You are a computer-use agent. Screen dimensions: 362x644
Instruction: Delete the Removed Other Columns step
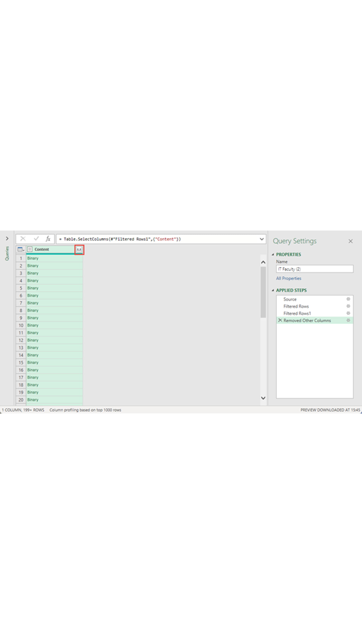coord(280,320)
